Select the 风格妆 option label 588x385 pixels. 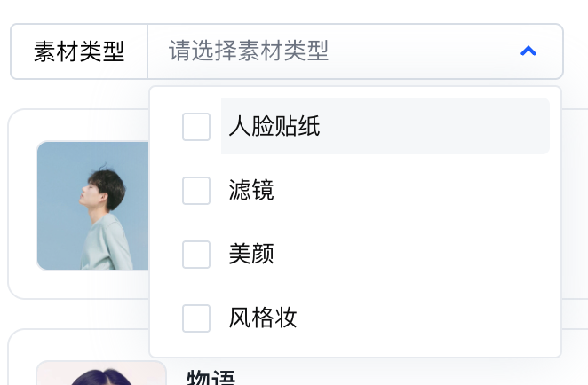click(262, 318)
